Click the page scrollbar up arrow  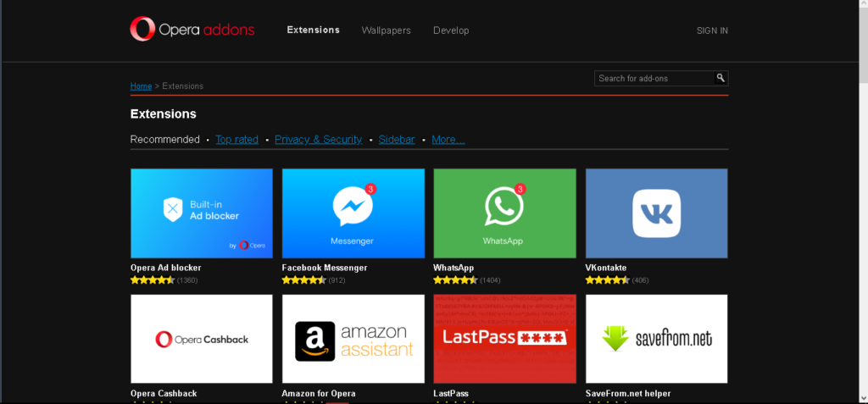click(x=863, y=4)
